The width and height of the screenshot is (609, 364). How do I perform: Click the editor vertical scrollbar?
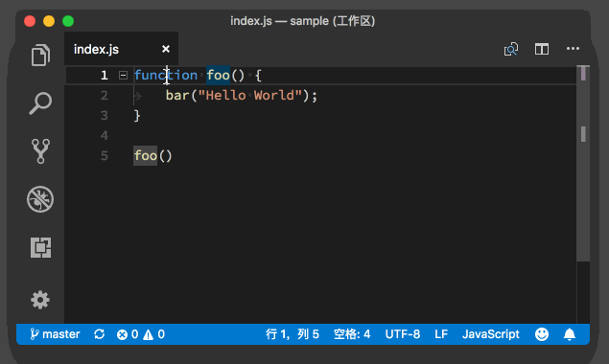583,194
